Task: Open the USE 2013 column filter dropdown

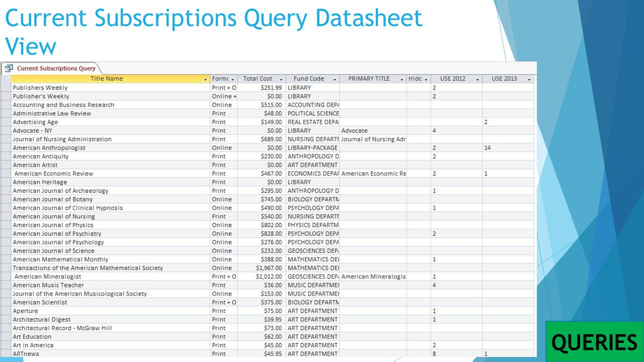Action: (x=529, y=79)
